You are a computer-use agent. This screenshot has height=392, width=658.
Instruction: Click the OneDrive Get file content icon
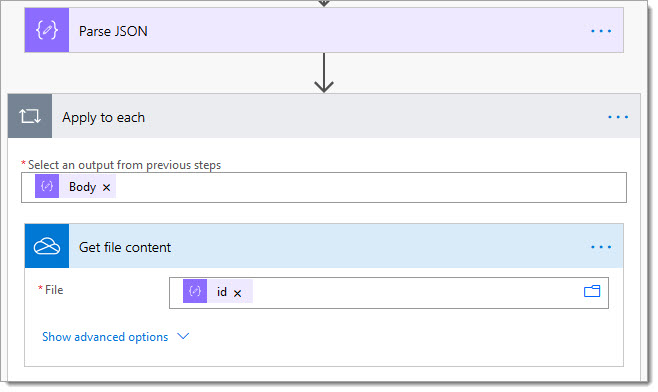(x=47, y=246)
